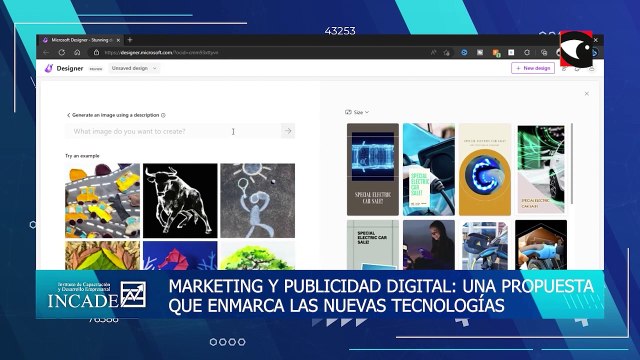Pick the chalk tennis player example
The image size is (640, 360).
(x=258, y=200)
